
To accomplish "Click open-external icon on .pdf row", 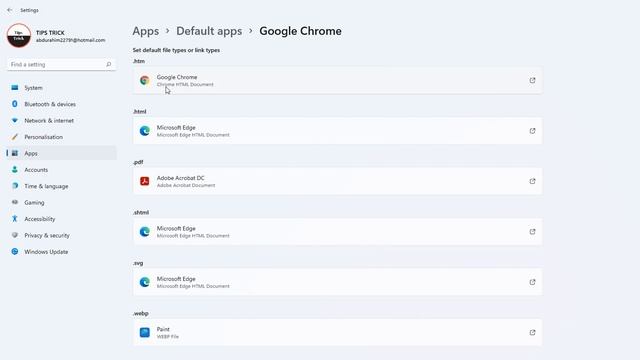I will point(532,181).
